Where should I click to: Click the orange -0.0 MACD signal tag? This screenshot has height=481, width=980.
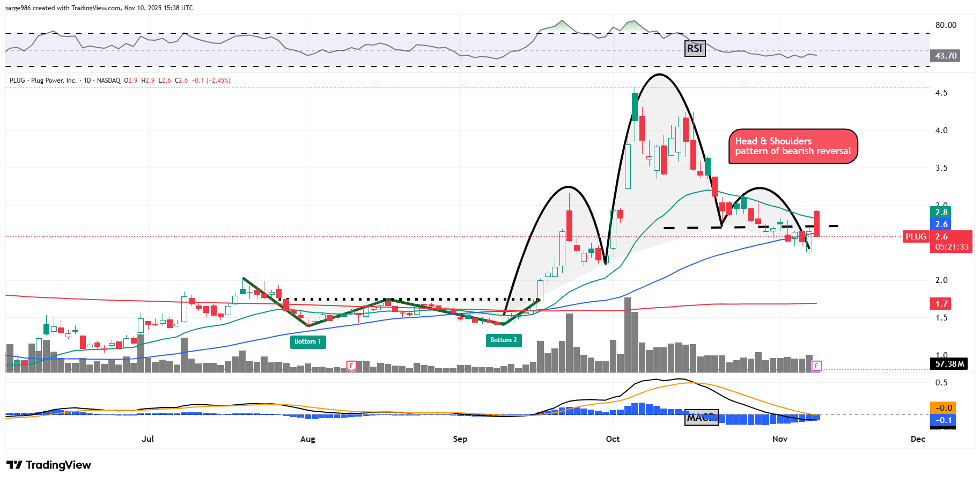943,408
